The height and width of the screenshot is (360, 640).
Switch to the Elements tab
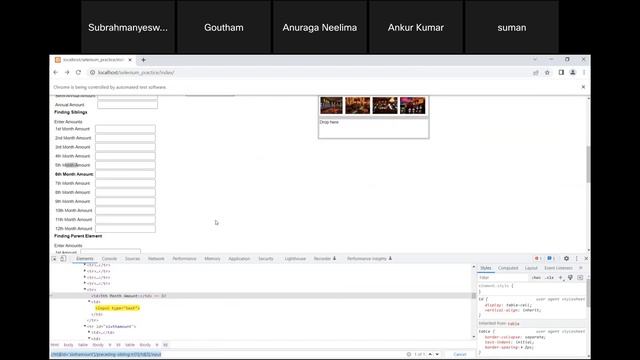point(85,259)
